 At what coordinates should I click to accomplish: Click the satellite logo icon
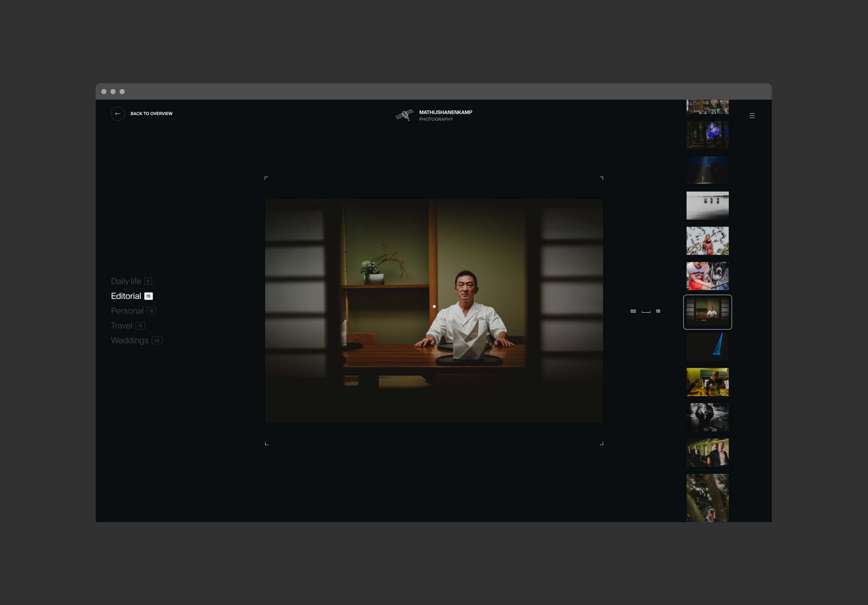[x=404, y=115]
